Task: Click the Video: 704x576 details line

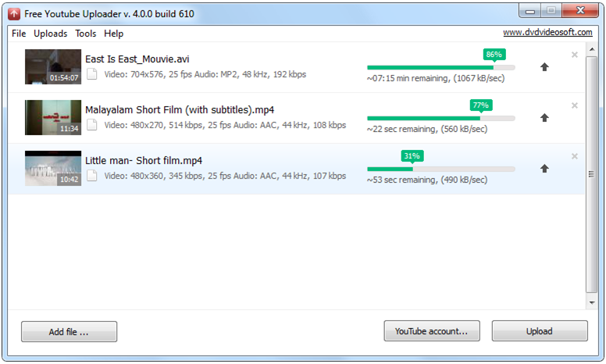Action: (205, 74)
